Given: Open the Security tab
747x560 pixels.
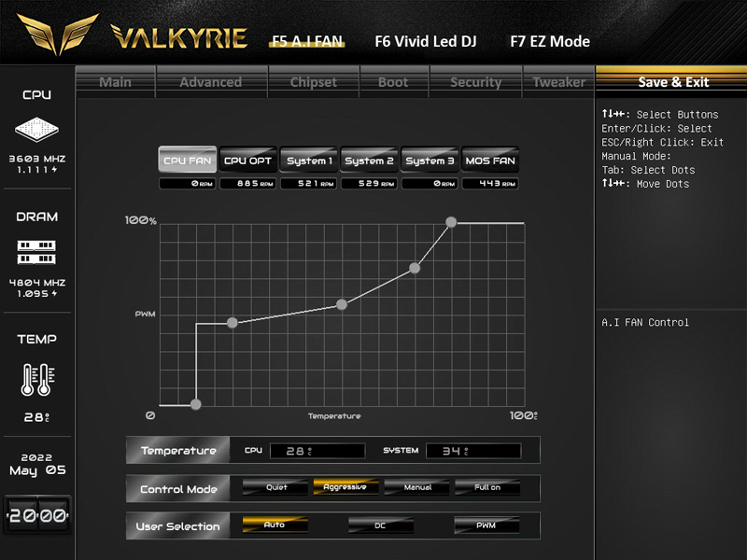Looking at the screenshot, I should 476,82.
